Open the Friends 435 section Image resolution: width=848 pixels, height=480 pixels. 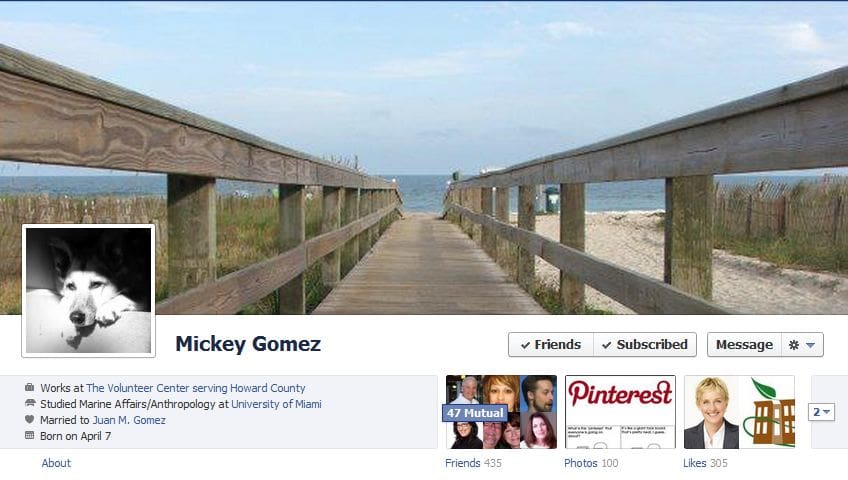(473, 463)
